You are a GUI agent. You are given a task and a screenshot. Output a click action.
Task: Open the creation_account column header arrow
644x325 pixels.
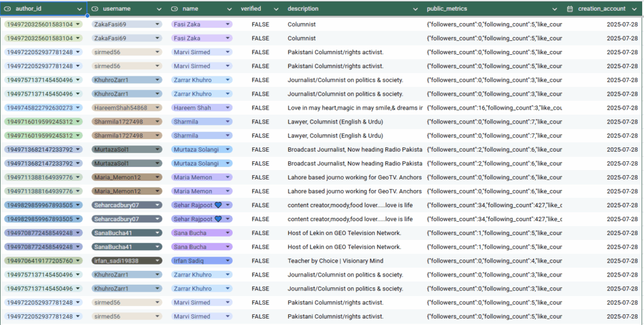click(635, 9)
